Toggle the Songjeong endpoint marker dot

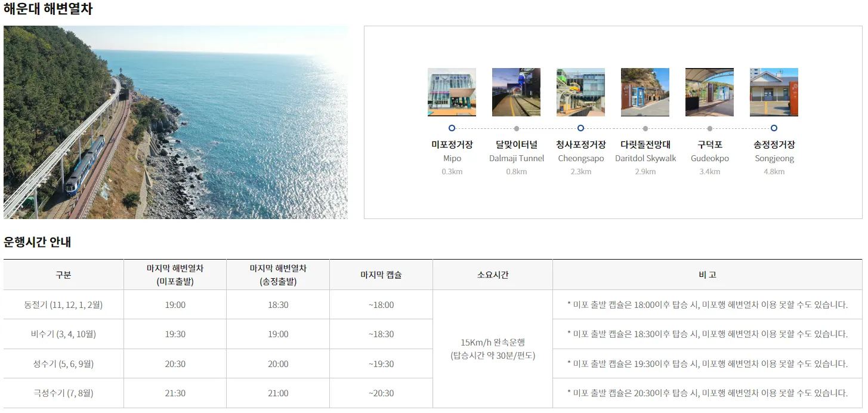click(774, 128)
